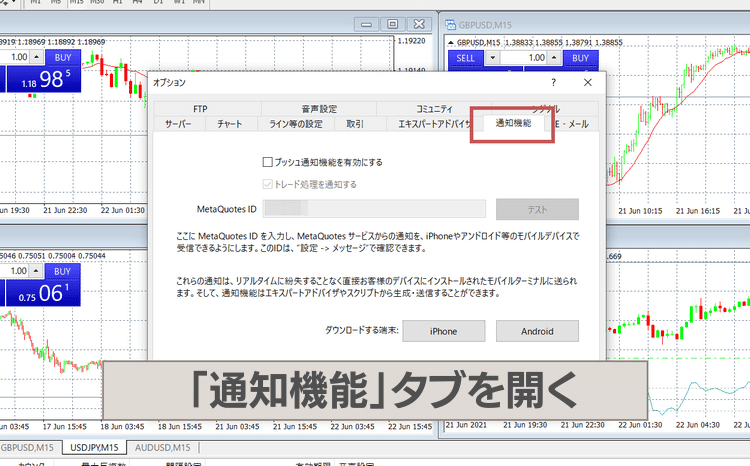
Task: Click the Android download button
Action: coord(537,331)
